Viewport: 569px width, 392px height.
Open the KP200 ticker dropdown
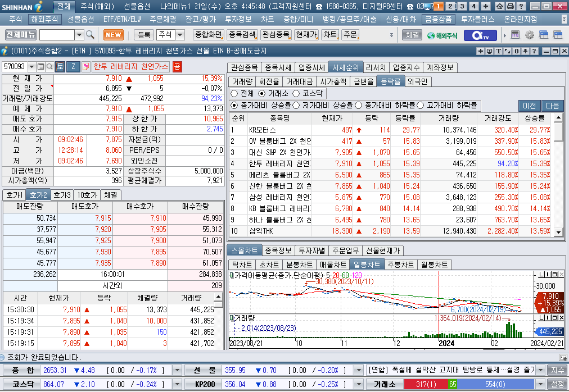[x=359, y=384]
